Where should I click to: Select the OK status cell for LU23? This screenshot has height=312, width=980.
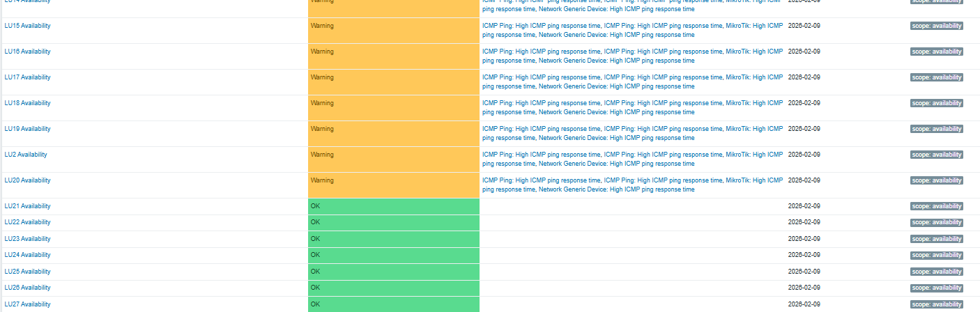[x=394, y=239]
